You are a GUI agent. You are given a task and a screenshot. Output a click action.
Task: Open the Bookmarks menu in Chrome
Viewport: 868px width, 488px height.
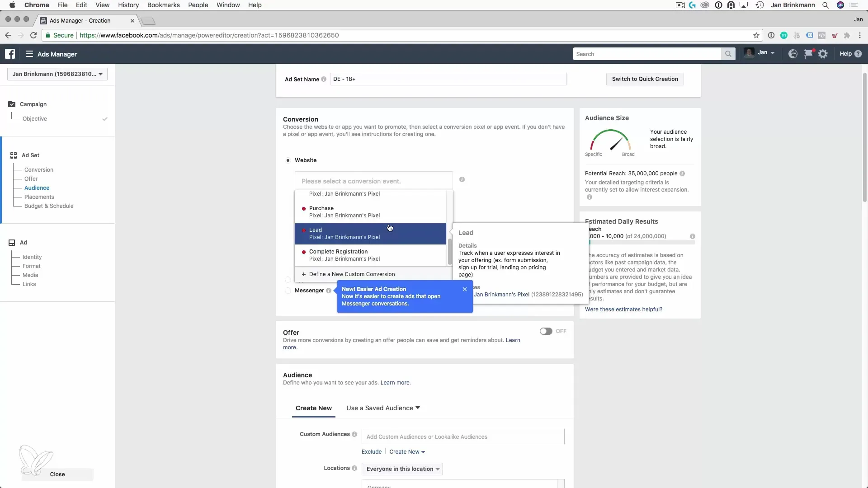click(x=163, y=5)
